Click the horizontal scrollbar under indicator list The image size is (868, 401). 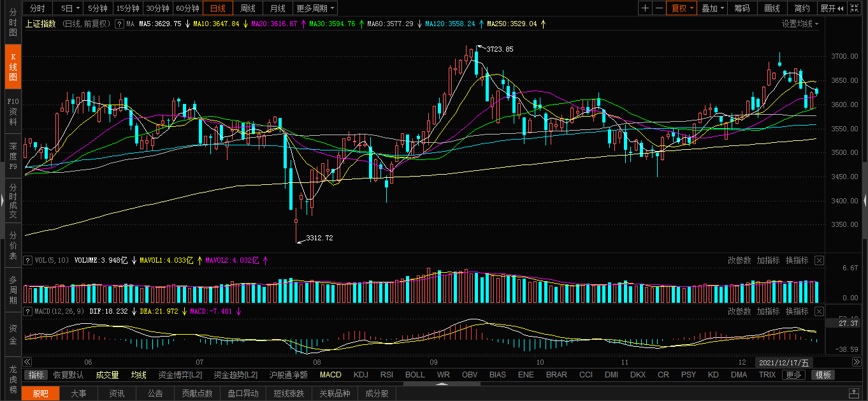tap(442, 384)
